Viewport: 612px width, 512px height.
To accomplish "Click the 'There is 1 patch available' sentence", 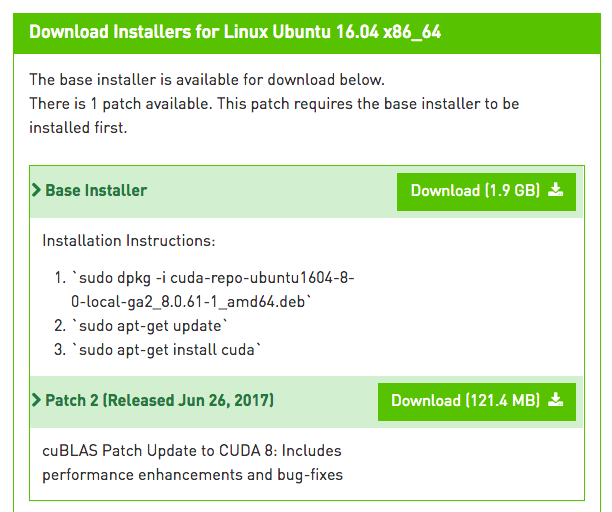I will click(x=120, y=104).
